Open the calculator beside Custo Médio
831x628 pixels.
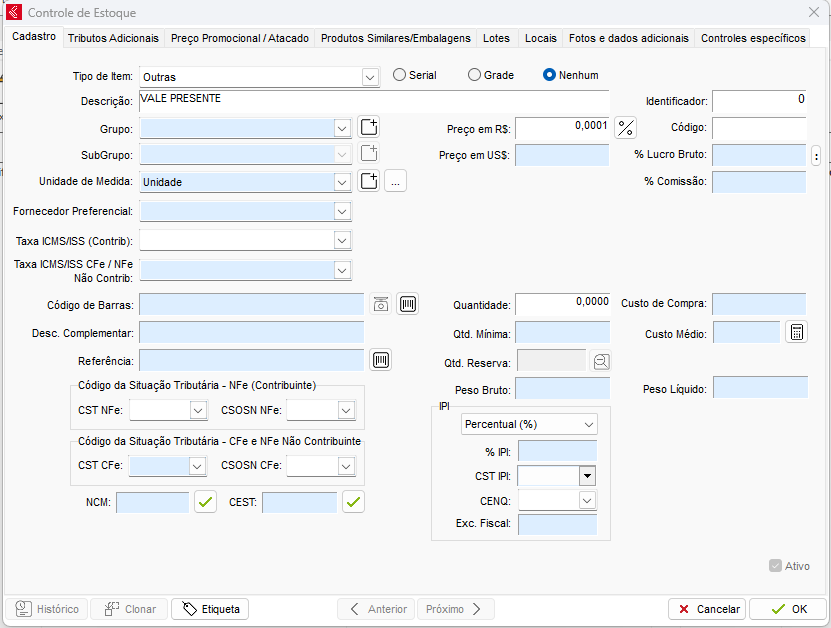pos(796,333)
